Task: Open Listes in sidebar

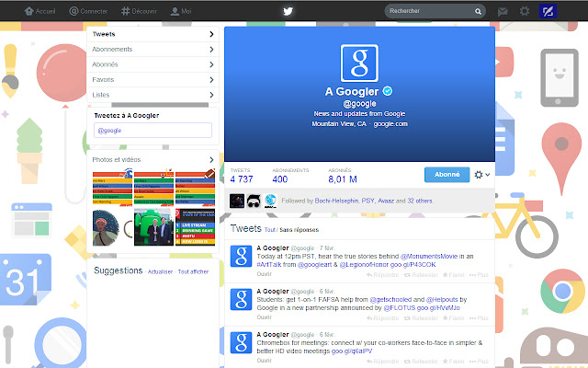Action: click(153, 95)
